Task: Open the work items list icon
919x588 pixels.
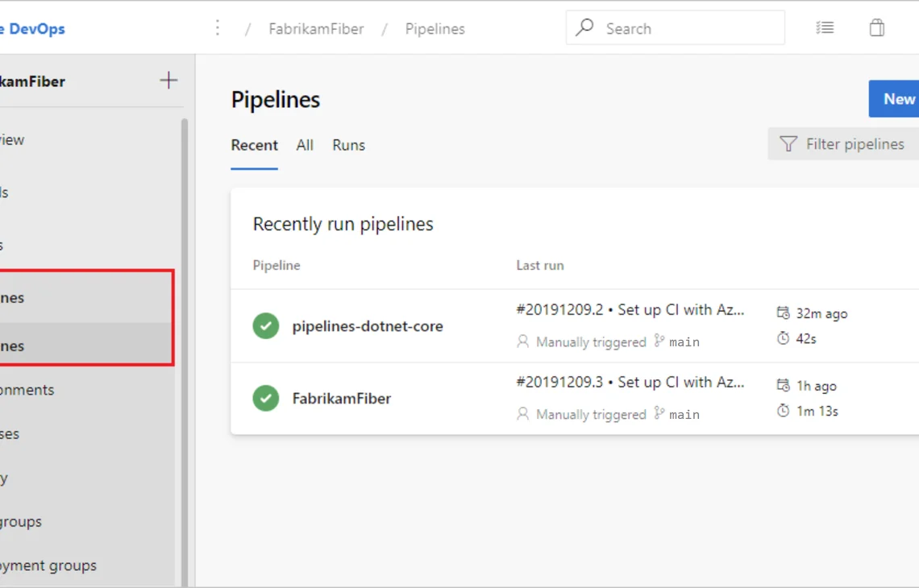Action: [825, 27]
